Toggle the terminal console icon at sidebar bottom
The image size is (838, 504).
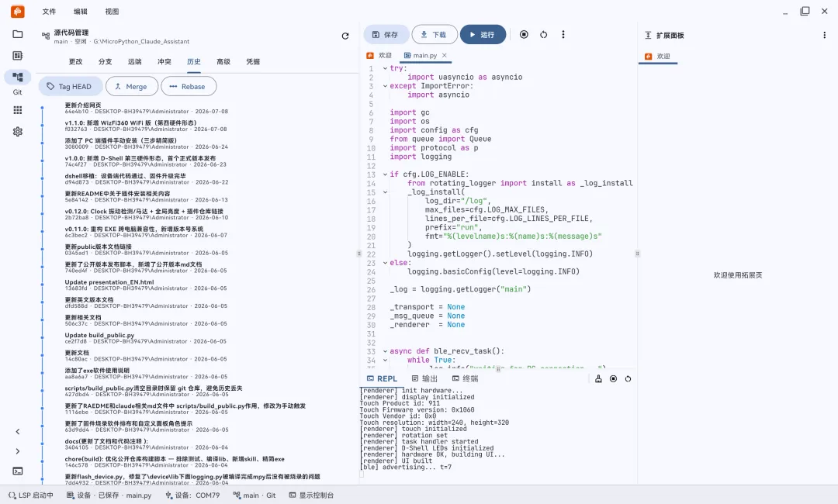tap(18, 471)
